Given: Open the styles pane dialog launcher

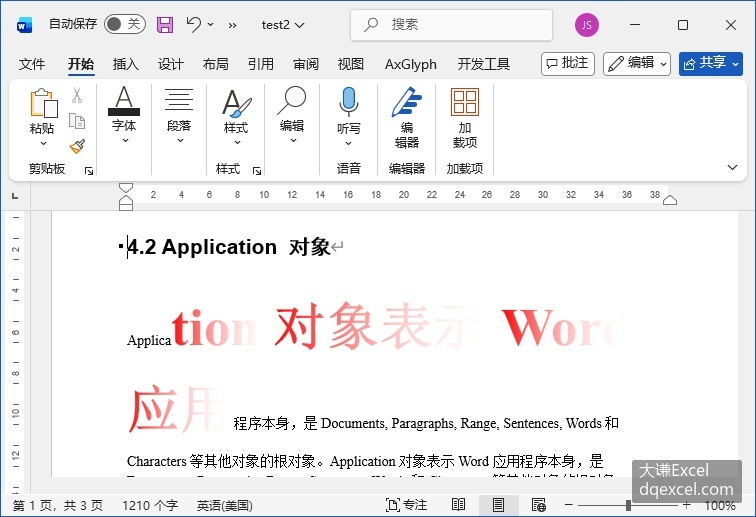Looking at the screenshot, I should (257, 171).
